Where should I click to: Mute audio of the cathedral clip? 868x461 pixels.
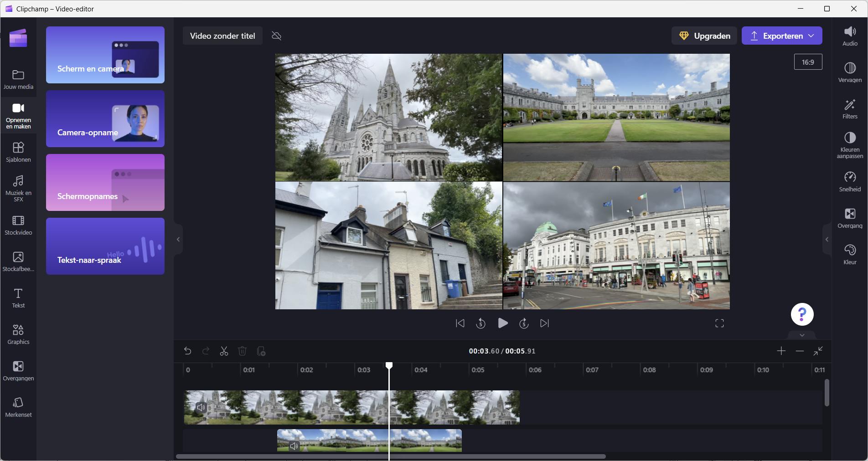coord(201,408)
